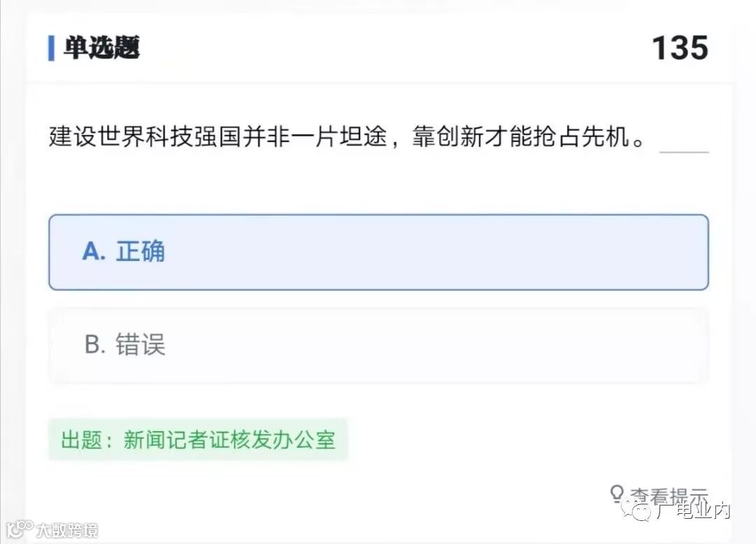Image resolution: width=756 pixels, height=544 pixels.
Task: Click the bold "A." option letter
Action: tap(94, 251)
